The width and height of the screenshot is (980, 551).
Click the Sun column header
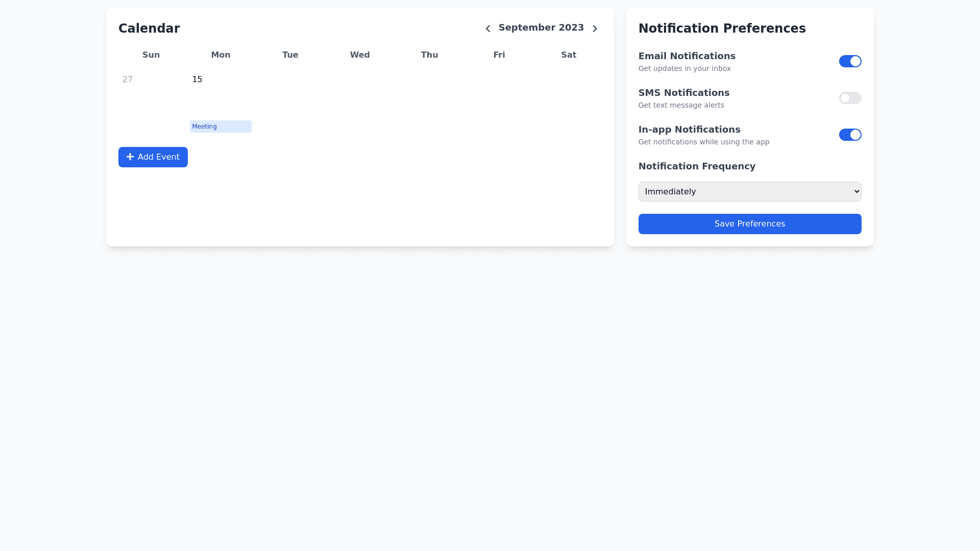click(151, 55)
